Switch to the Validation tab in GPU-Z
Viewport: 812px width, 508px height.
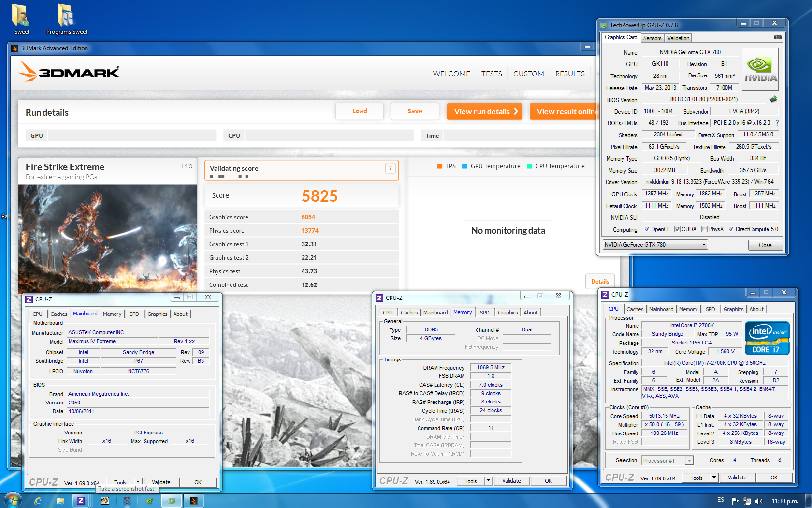[x=678, y=38]
